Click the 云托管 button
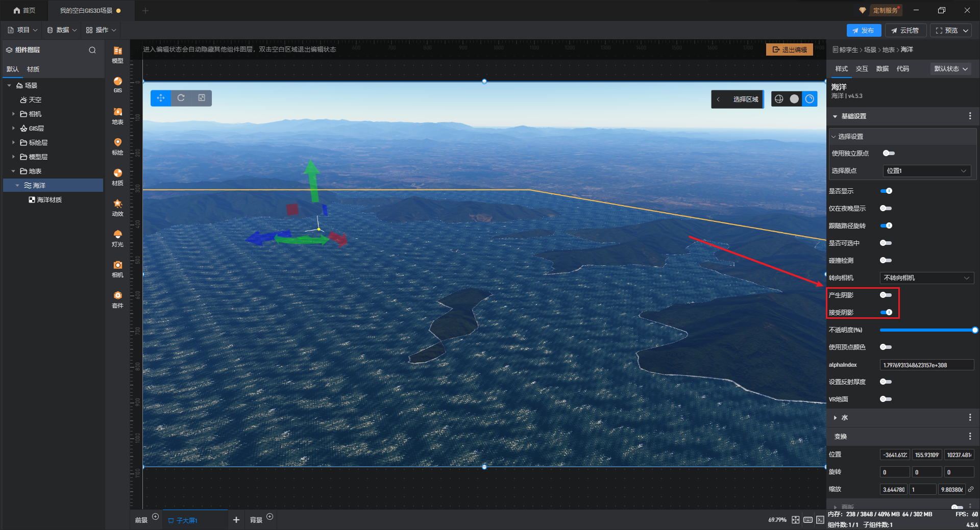980x530 pixels. point(905,31)
